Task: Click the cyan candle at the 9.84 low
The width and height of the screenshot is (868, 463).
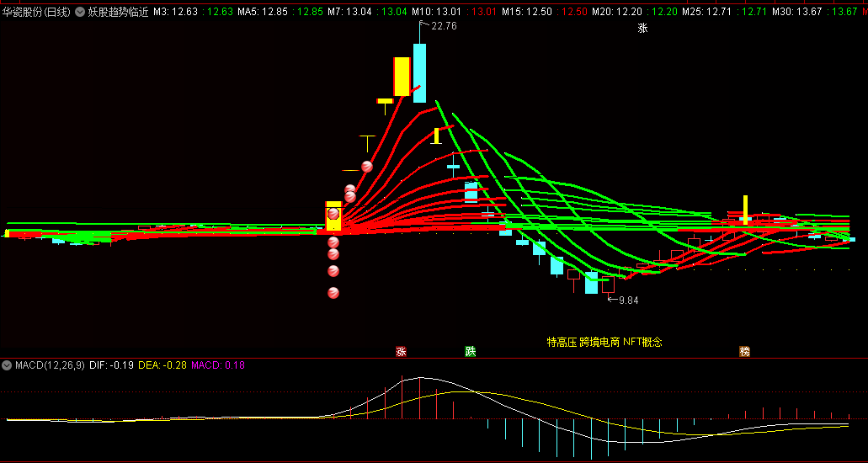Action: pyautogui.click(x=591, y=283)
